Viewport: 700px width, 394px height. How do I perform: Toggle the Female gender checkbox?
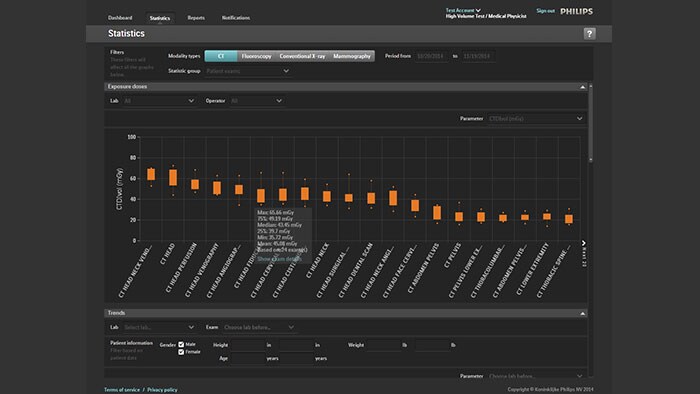[x=181, y=352]
